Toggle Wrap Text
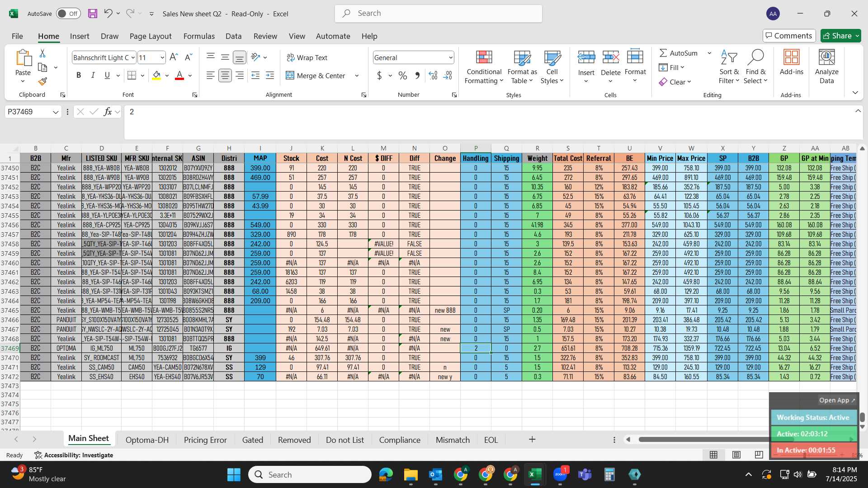Screen dimensions: 868x488 (307, 57)
